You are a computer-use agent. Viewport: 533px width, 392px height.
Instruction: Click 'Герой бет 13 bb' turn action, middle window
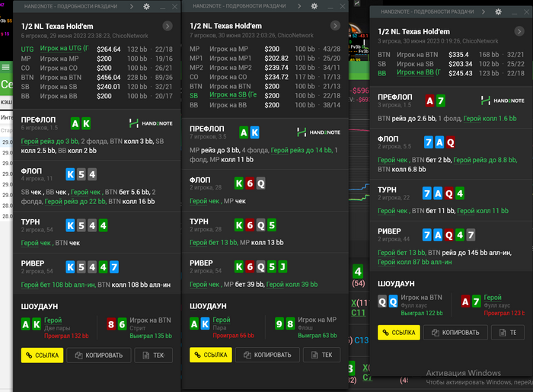click(x=213, y=243)
